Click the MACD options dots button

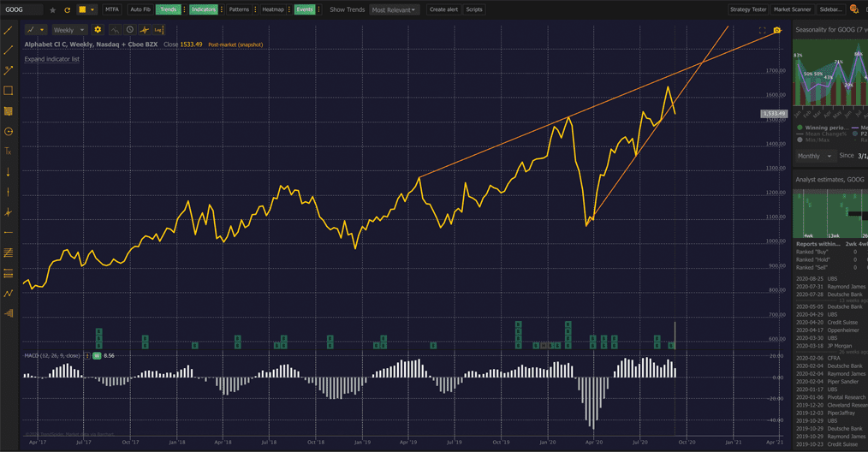pos(87,355)
